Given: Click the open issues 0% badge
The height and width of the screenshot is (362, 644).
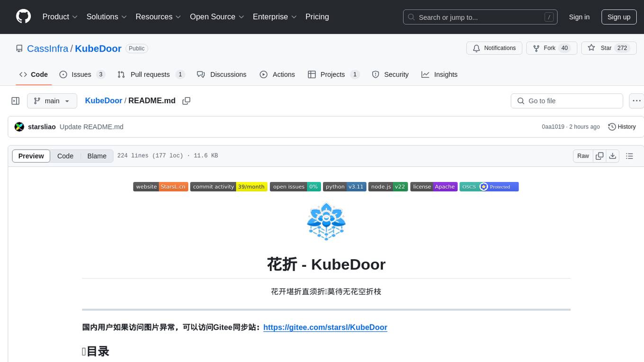Looking at the screenshot, I should coord(295,187).
